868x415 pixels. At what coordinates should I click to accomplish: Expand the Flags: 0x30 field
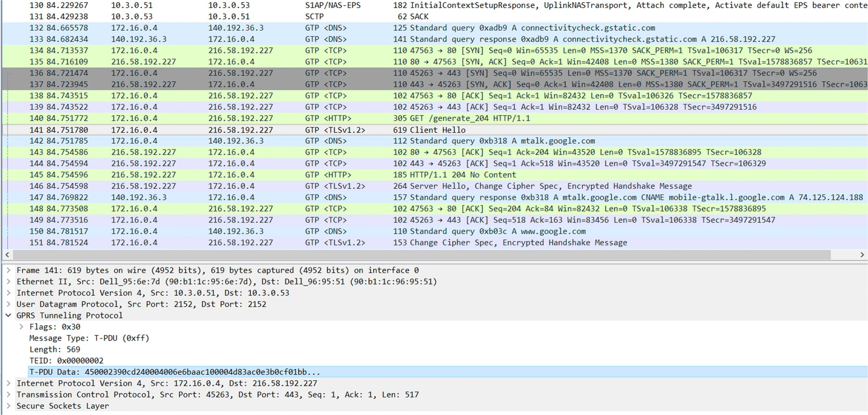coord(21,327)
